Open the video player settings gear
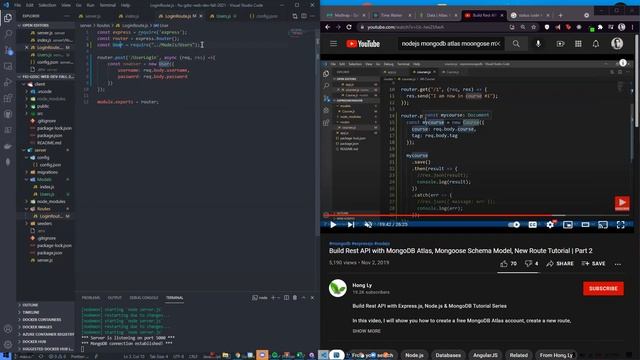This screenshot has height=360, width=640. tap(550, 224)
